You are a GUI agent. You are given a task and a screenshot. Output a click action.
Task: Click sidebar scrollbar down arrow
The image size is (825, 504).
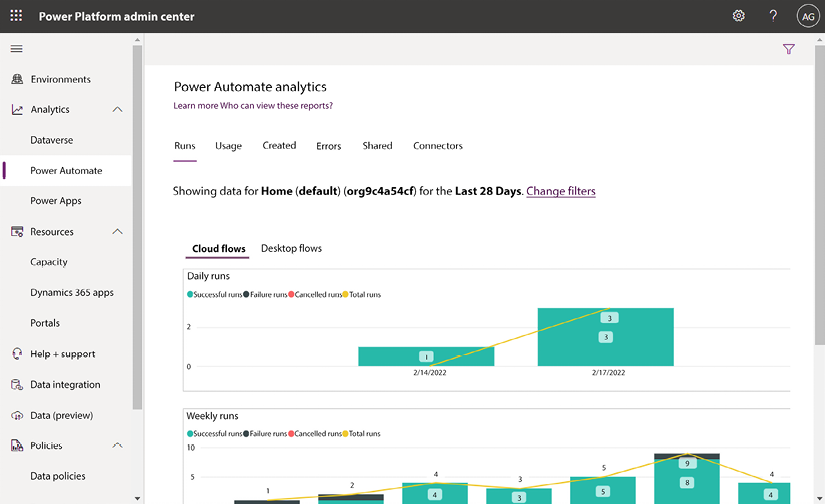point(137,498)
